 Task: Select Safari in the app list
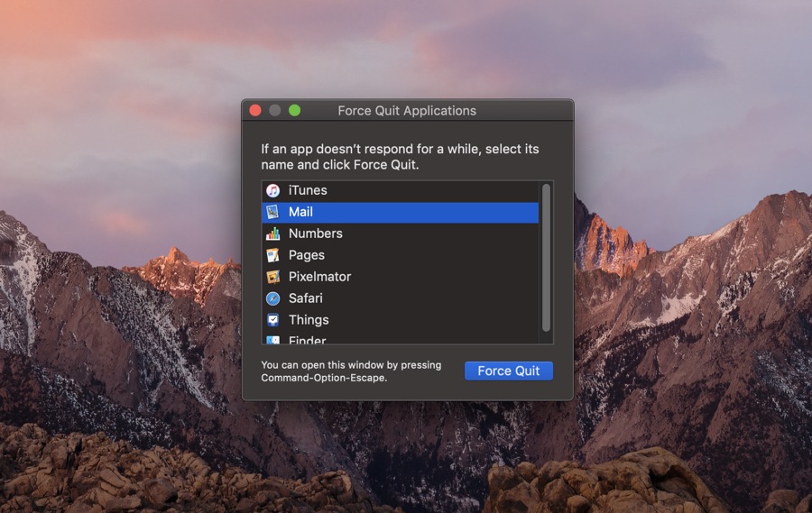(x=401, y=298)
